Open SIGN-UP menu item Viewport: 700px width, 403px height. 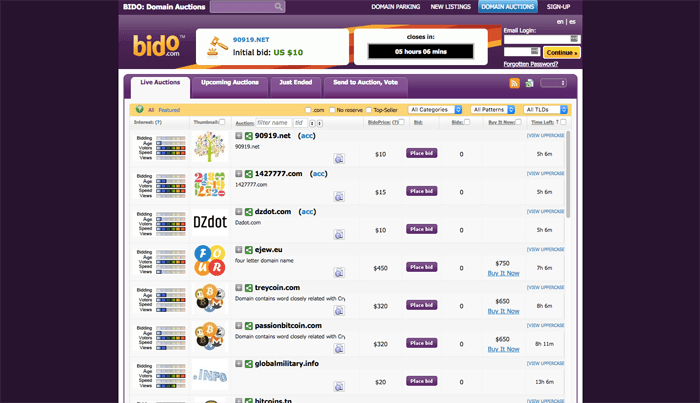[558, 7]
